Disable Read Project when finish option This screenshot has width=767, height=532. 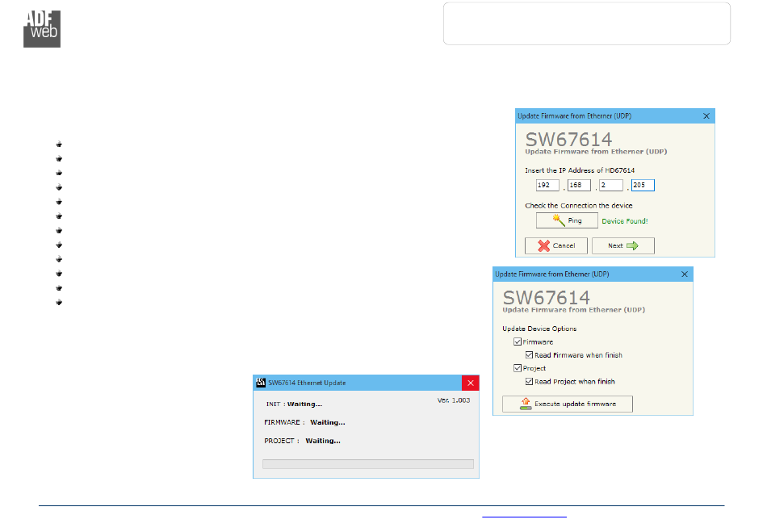click(529, 381)
